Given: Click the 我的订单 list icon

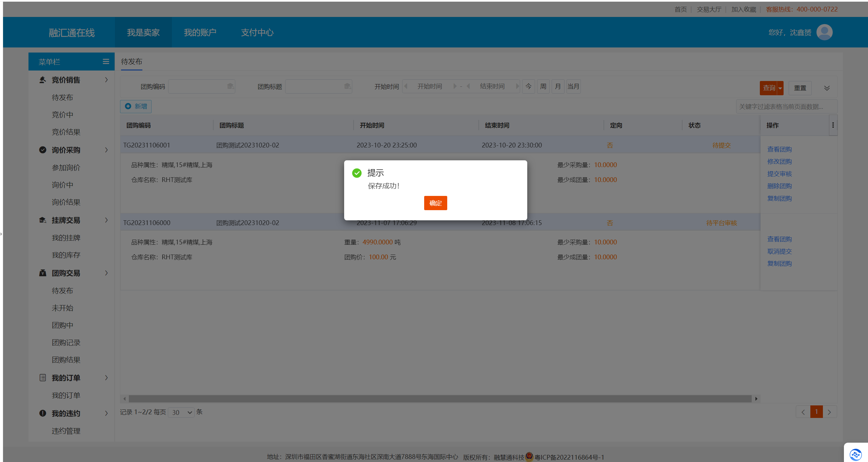Looking at the screenshot, I should click(x=42, y=378).
